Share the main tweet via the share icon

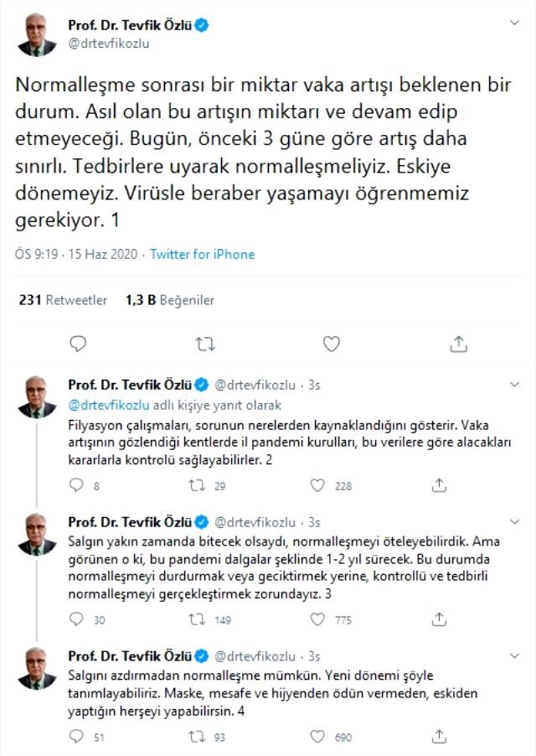point(458,344)
